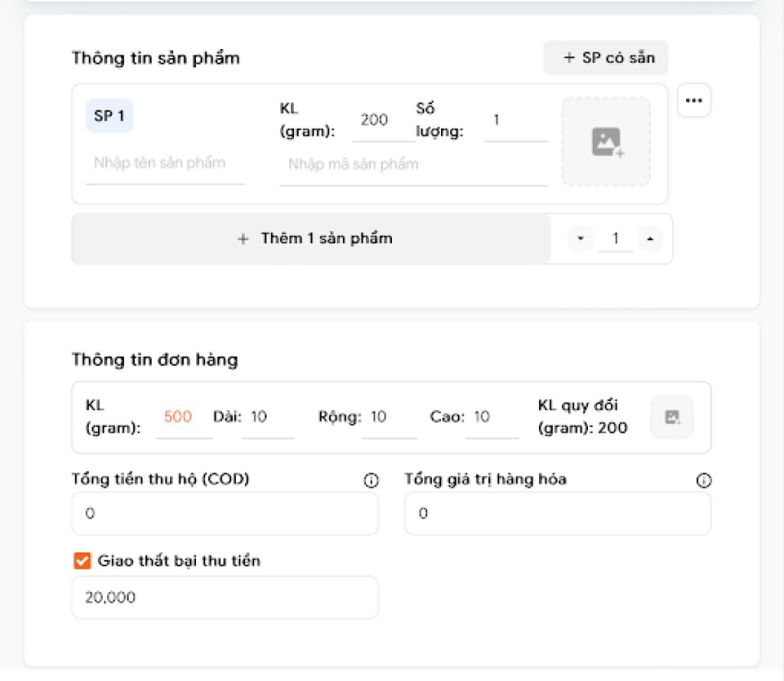Click info icon beside Tổng tiền thu hộ (COD)
The height and width of the screenshot is (681, 784).
371,481
